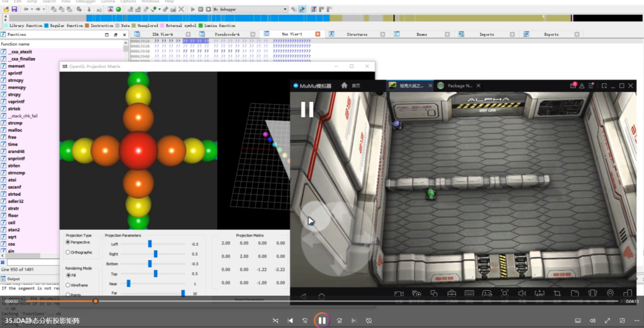The height and width of the screenshot is (328, 644).
Task: Click MuMu location pin icon
Action: point(610,293)
